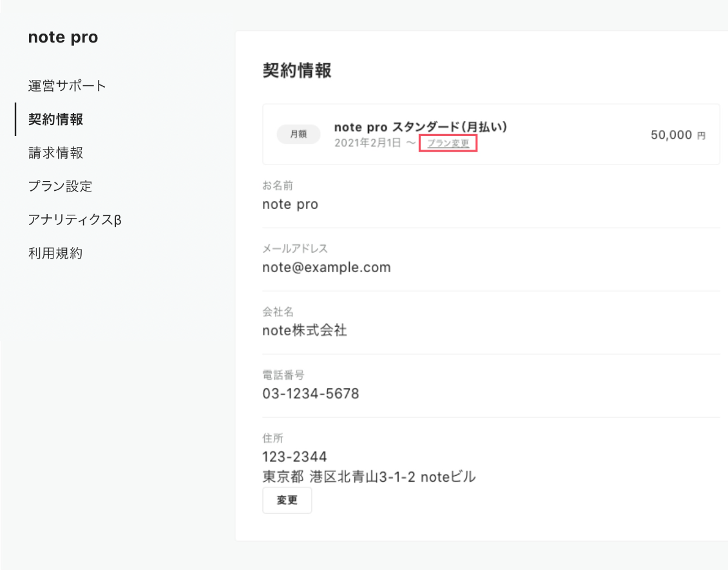Viewport: 728px width, 570px height.
Task: Click the プラン変更 link
Action: tap(448, 143)
